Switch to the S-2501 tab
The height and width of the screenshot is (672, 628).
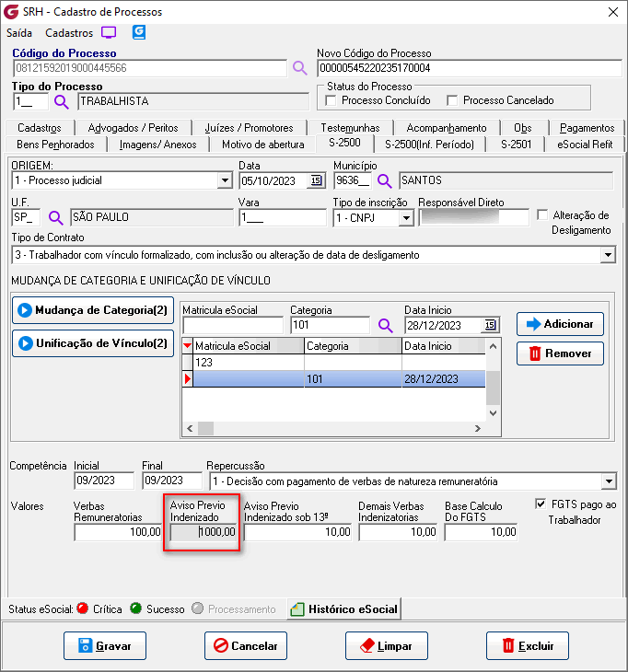tap(516, 144)
